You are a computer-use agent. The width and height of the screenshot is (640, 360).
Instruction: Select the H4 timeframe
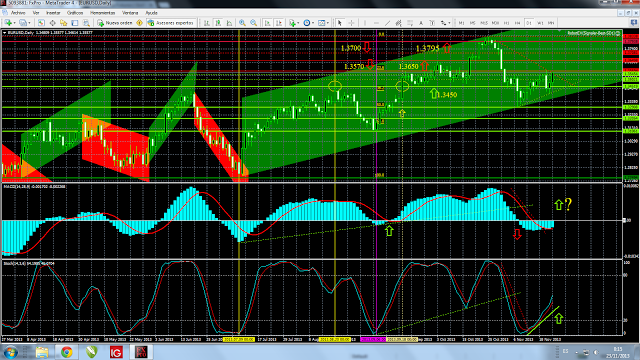(x=518, y=23)
